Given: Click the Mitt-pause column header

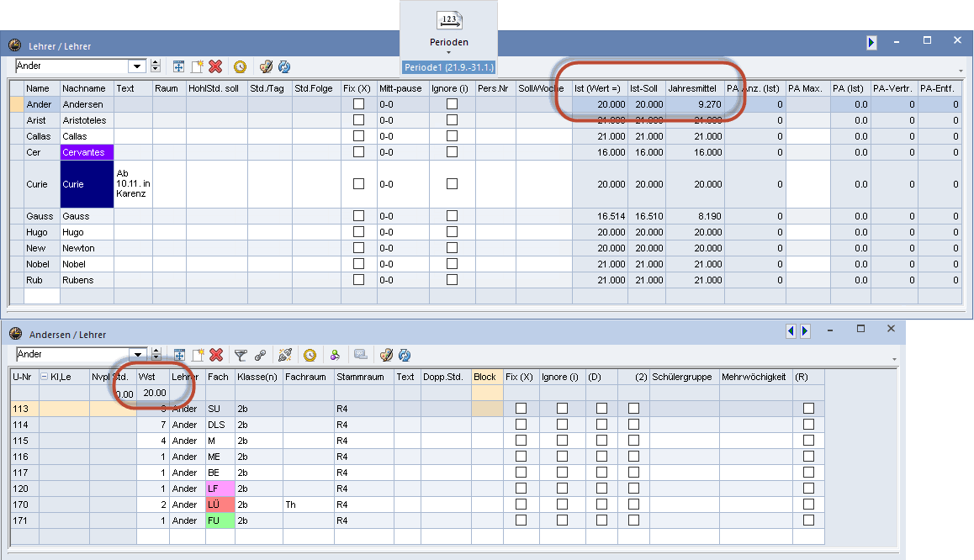Looking at the screenshot, I should coord(403,88).
